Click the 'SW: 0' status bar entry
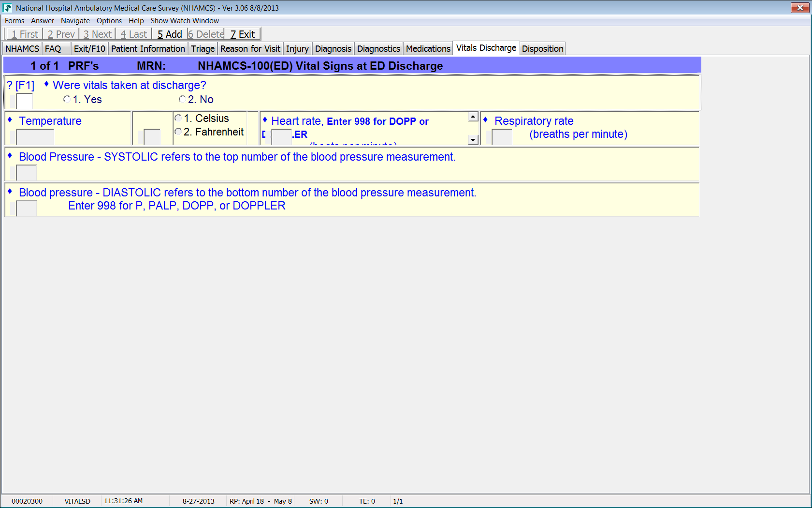This screenshot has width=812, height=508. (319, 501)
